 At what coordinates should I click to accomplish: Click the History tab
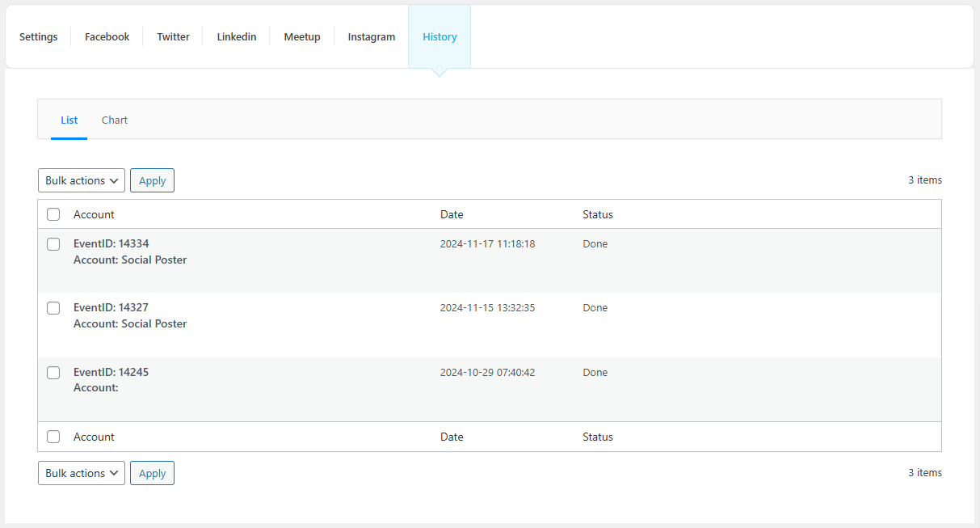(440, 37)
